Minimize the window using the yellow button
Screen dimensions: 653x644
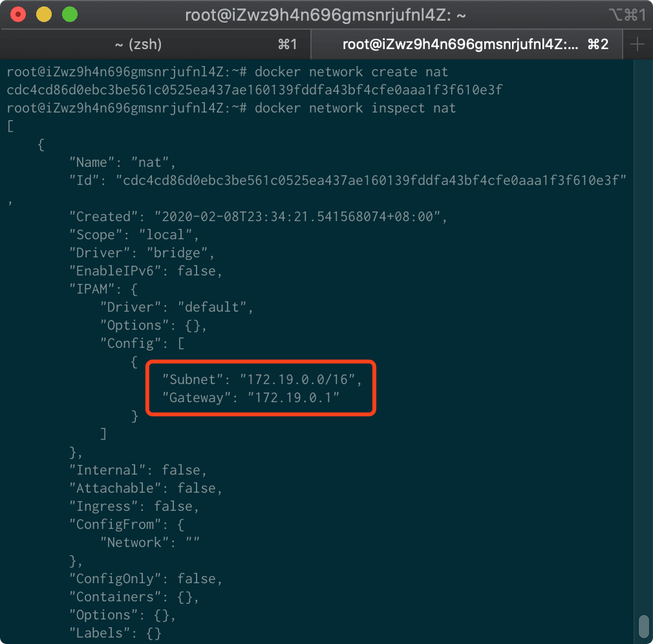(x=44, y=14)
